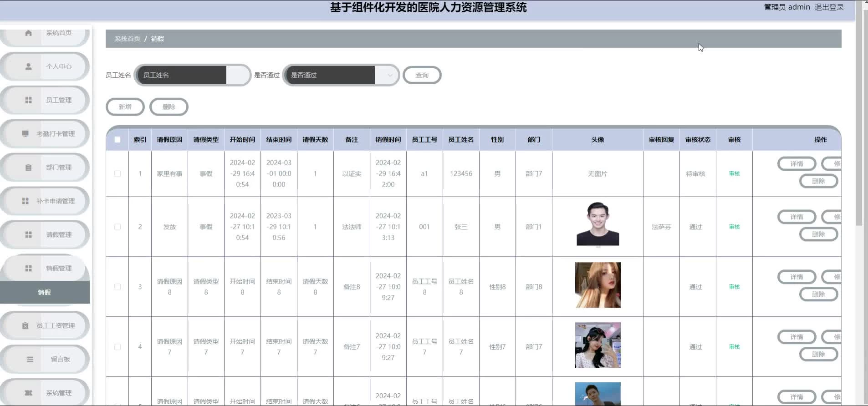The image size is (868, 406).
Task: Click the 123456 employee name cell
Action: (461, 174)
